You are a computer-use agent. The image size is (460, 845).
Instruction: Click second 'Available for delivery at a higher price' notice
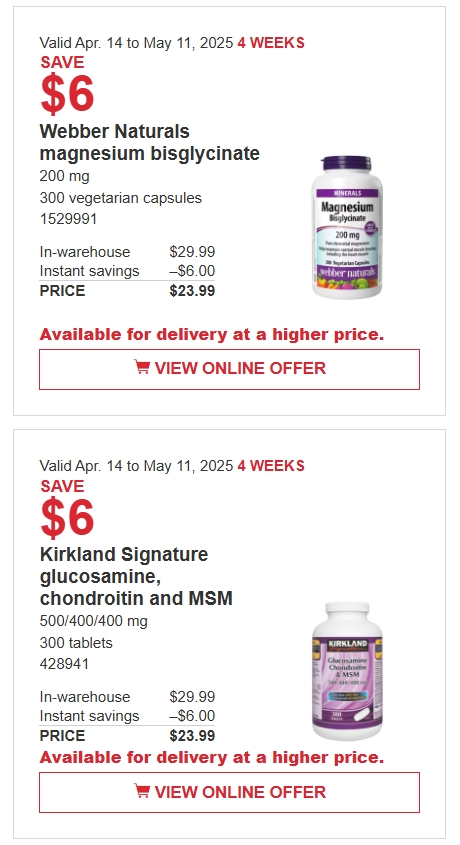pos(212,758)
